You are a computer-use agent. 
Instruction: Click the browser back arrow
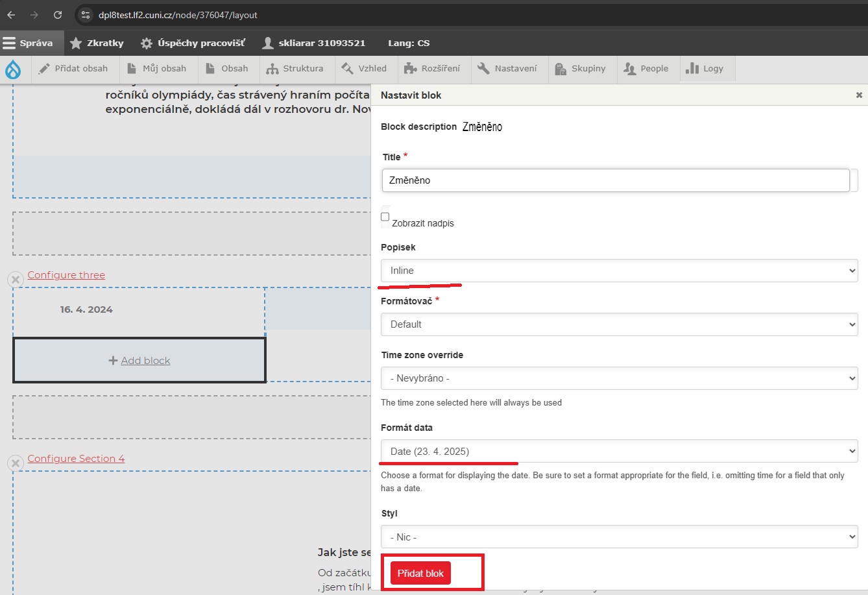coord(11,15)
